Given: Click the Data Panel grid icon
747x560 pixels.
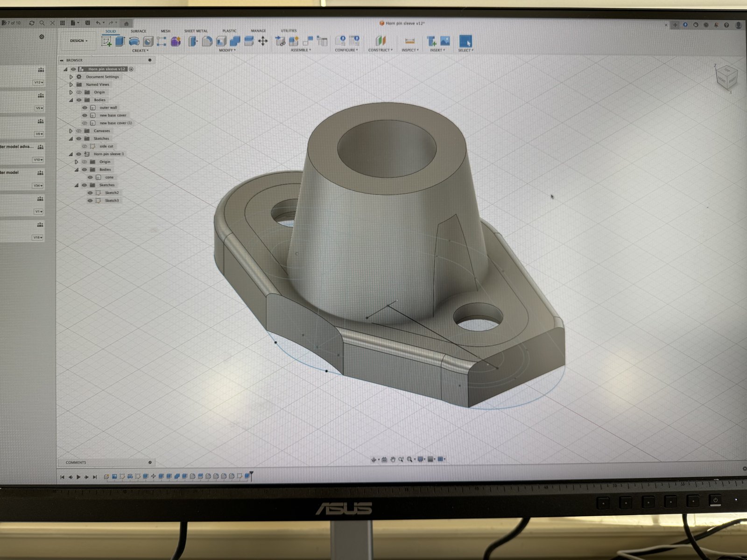Looking at the screenshot, I should 62,23.
